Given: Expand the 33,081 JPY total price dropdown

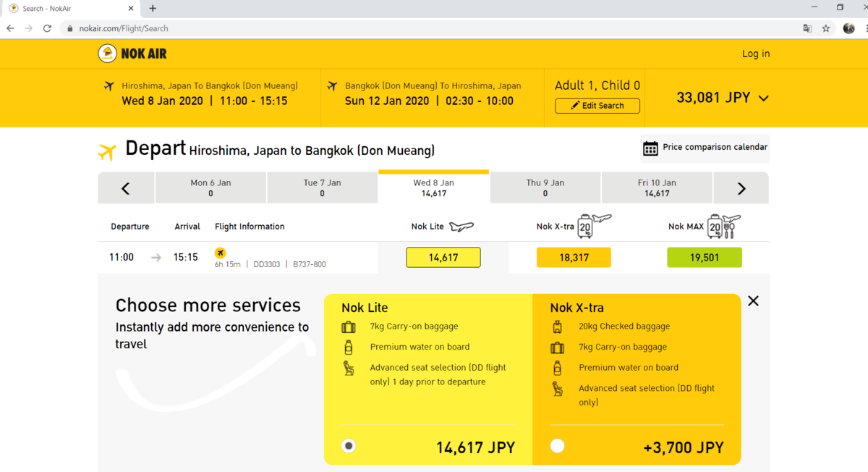Looking at the screenshot, I should tap(763, 98).
